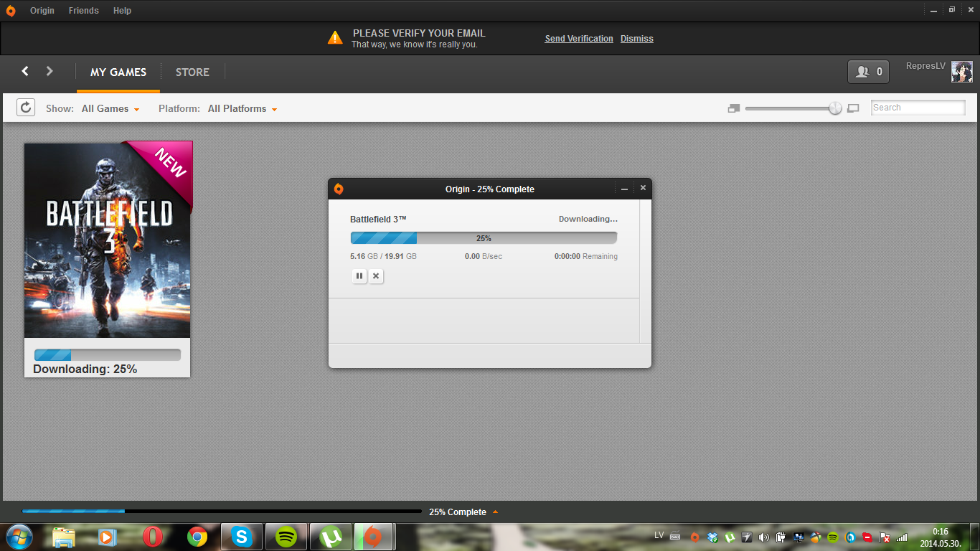Open the Windows Start menu
Viewport: 980px width, 551px height.
click(19, 536)
